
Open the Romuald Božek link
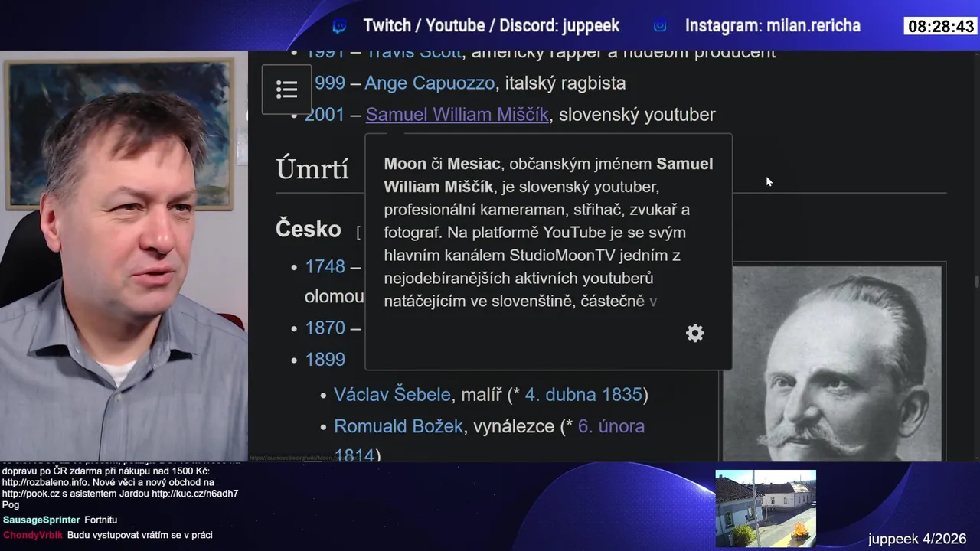tap(398, 426)
